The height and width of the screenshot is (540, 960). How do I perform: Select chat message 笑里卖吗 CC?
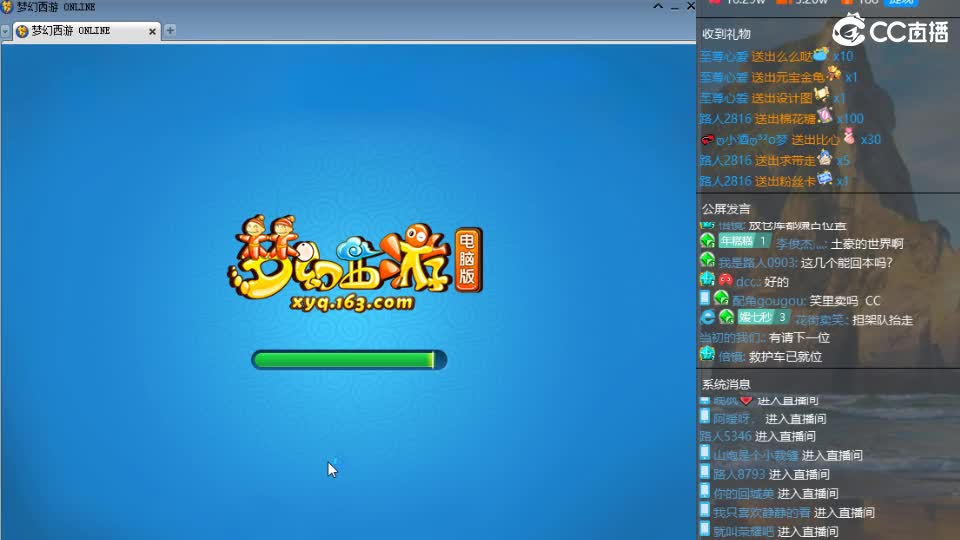click(x=845, y=301)
